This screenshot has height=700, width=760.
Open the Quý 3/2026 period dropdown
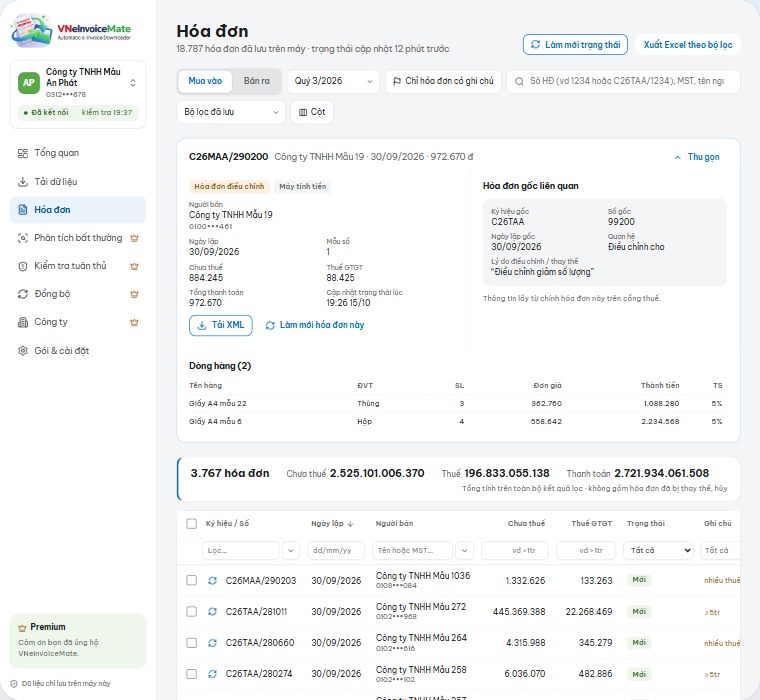pos(333,81)
